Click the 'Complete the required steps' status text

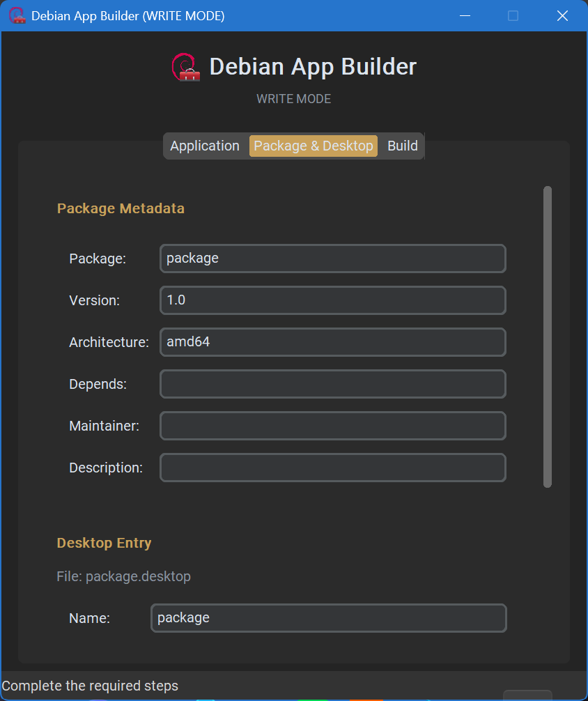[x=90, y=686]
